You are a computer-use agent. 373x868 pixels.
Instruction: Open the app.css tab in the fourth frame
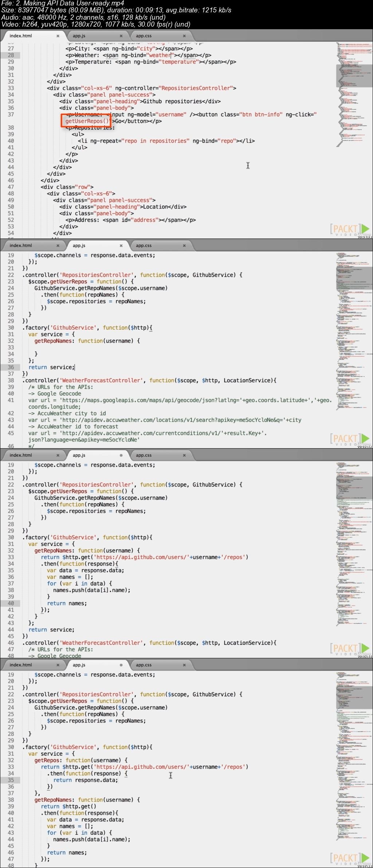click(x=144, y=665)
